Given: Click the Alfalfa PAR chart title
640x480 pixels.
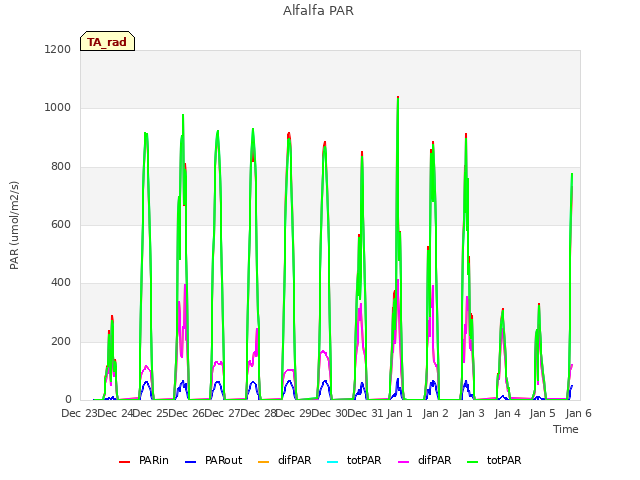Looking at the screenshot, I should (318, 11).
